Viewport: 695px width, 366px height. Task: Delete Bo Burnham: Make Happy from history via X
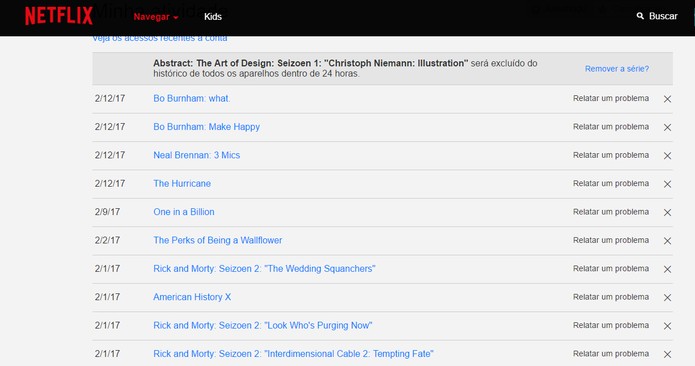667,128
